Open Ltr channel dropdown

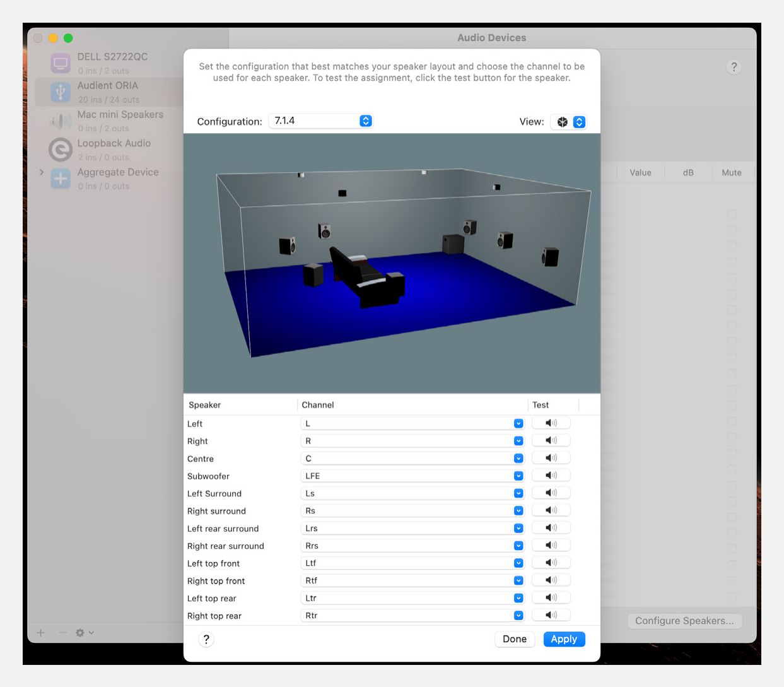tap(412, 597)
